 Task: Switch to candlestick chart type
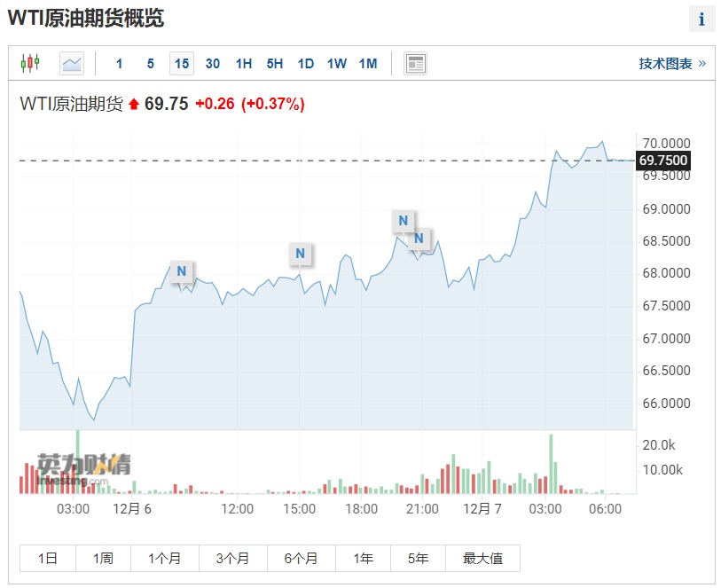[31, 63]
